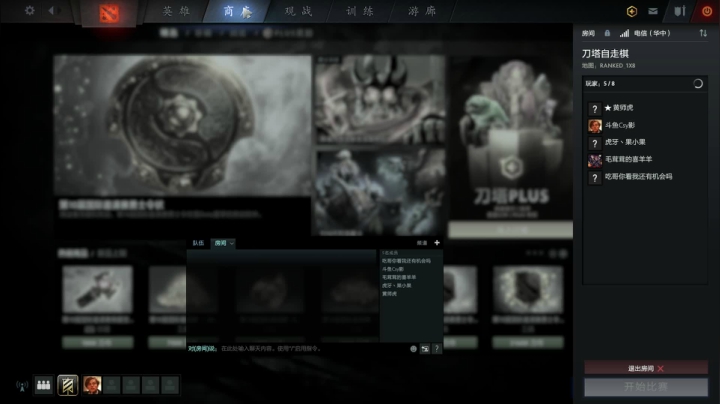720x404 pixels.
Task: Open the 刀塔PLUS promotional banner
Action: [x=510, y=138]
